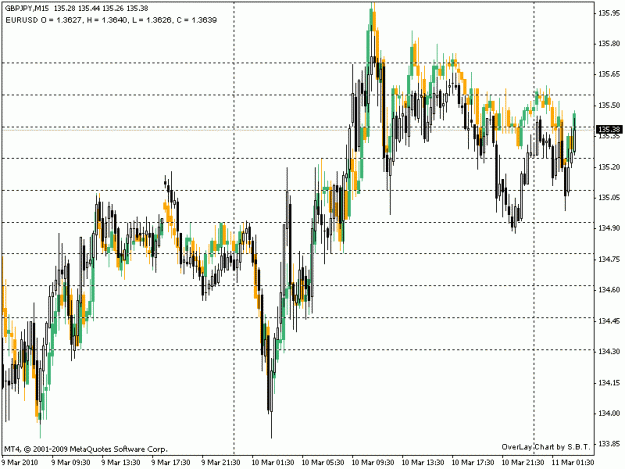The width and height of the screenshot is (625, 469).
Task: Click the 134.15 price scale label
Action: click(x=609, y=383)
